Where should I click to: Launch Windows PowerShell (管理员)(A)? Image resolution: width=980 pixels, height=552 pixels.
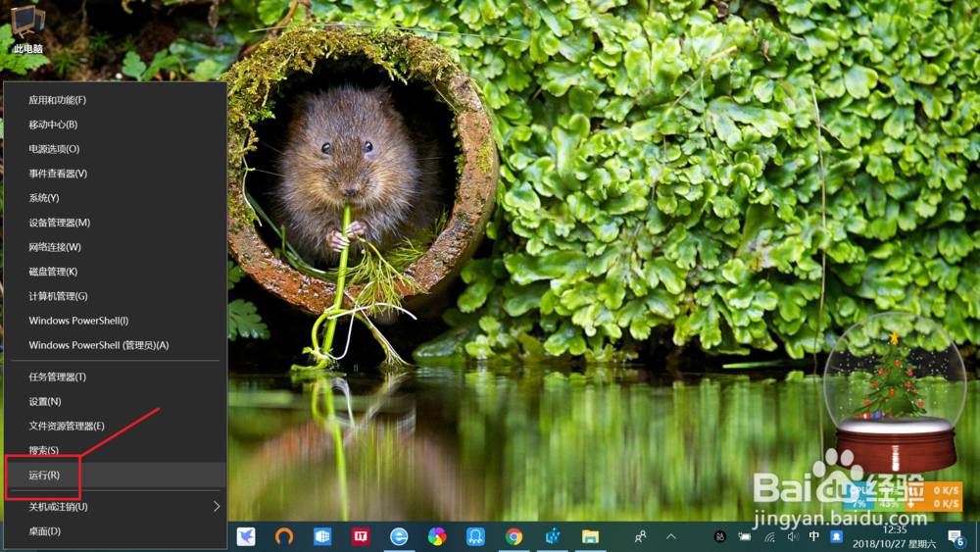point(116,345)
